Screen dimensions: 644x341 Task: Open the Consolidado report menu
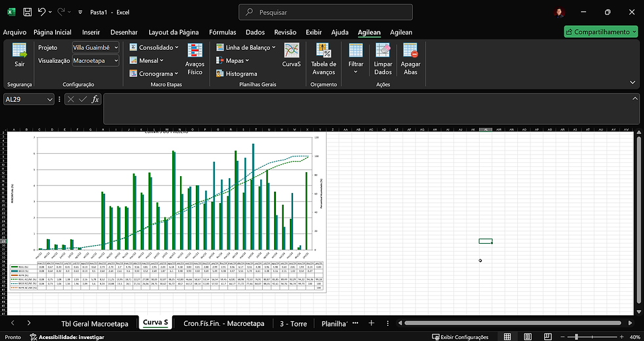[x=154, y=47]
